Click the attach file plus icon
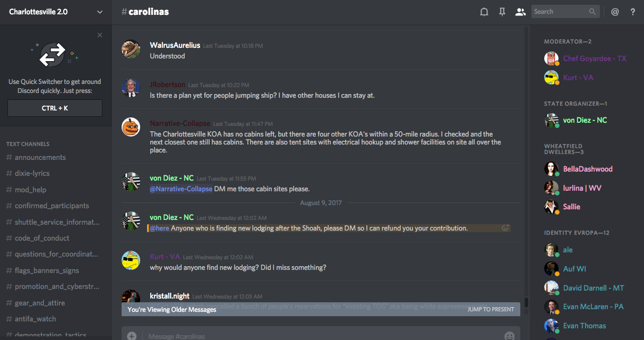 coord(132,336)
